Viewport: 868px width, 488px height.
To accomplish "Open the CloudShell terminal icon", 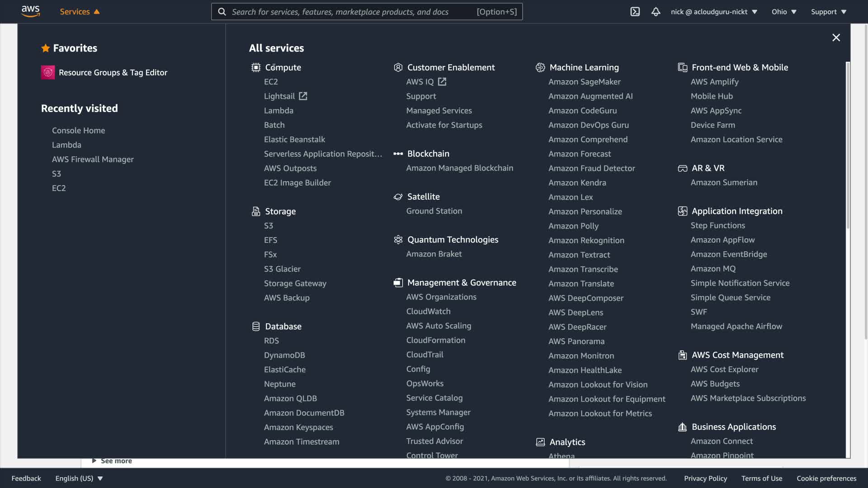I will point(635,12).
